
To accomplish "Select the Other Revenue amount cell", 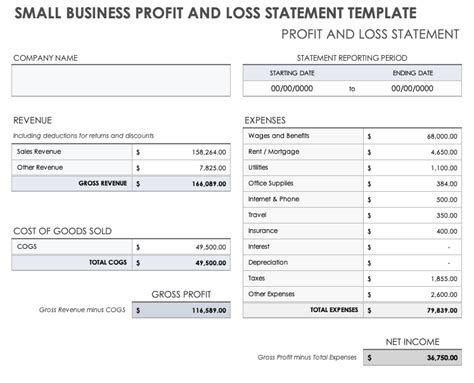I will (x=181, y=168).
